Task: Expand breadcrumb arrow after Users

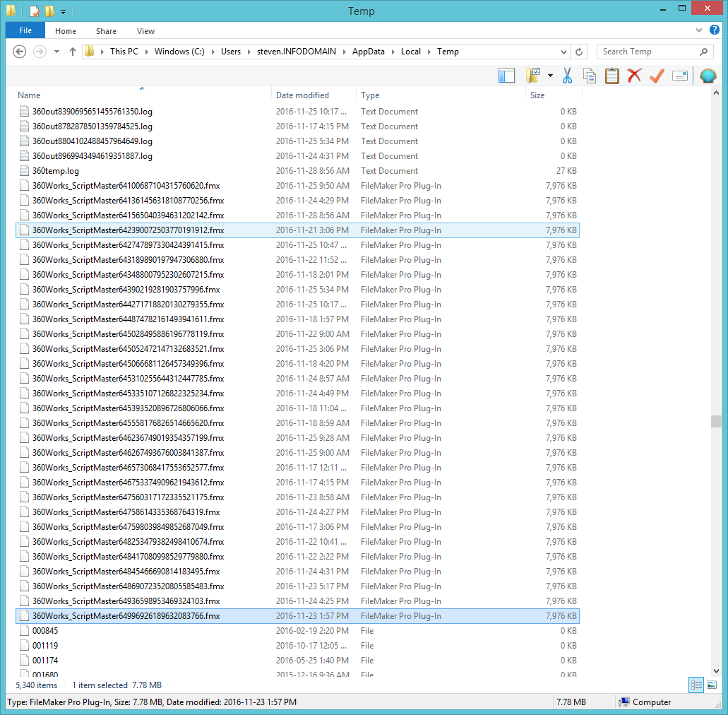Action: click(x=249, y=52)
